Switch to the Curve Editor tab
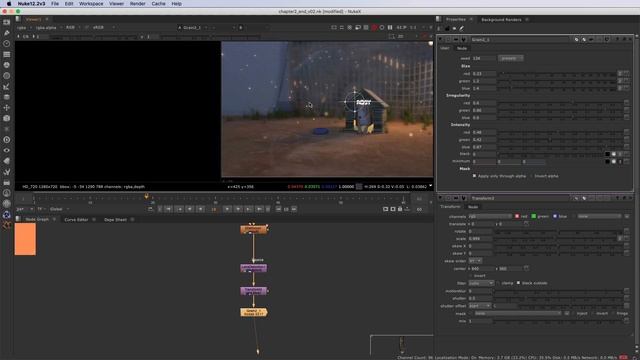The width and height of the screenshot is (640, 360). 76,220
